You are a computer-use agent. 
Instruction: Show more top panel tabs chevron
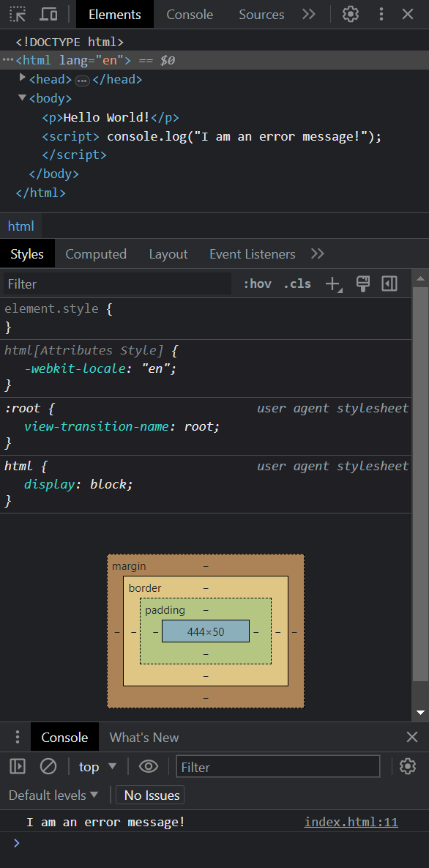coord(309,15)
